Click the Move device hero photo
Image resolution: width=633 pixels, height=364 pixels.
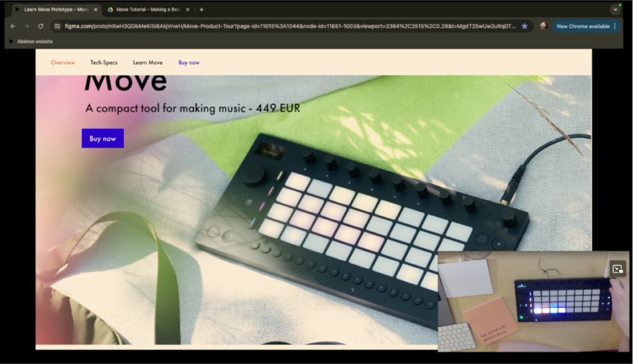click(314, 210)
